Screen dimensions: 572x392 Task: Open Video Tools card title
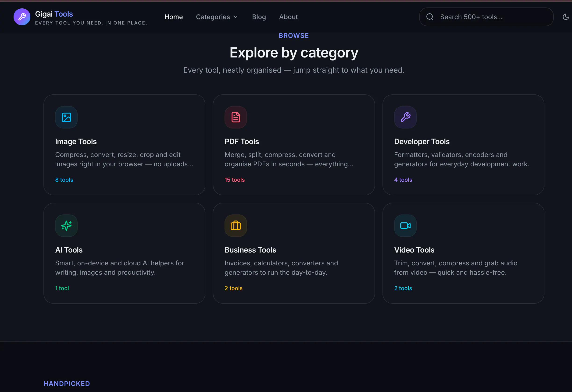point(414,250)
